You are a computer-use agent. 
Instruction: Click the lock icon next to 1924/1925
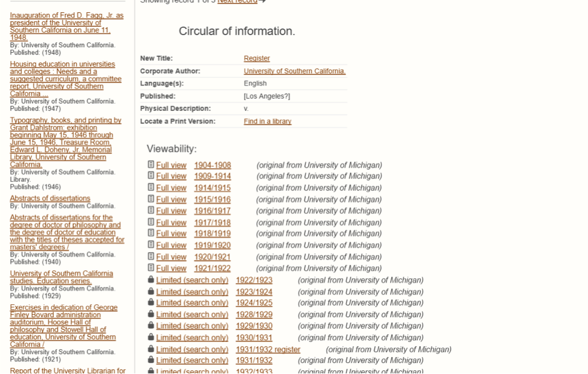(151, 302)
